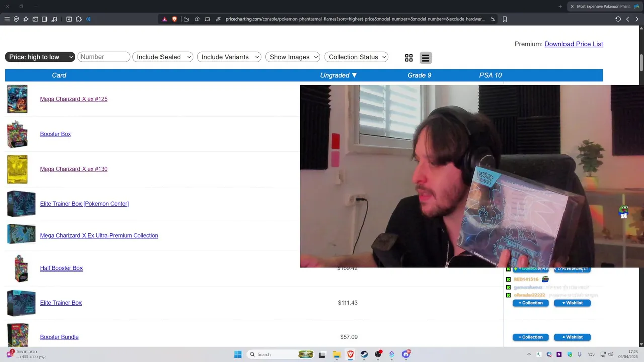The image size is (644, 362).
Task: Add Elite Trainer Box to Wishlist
Action: (x=572, y=303)
